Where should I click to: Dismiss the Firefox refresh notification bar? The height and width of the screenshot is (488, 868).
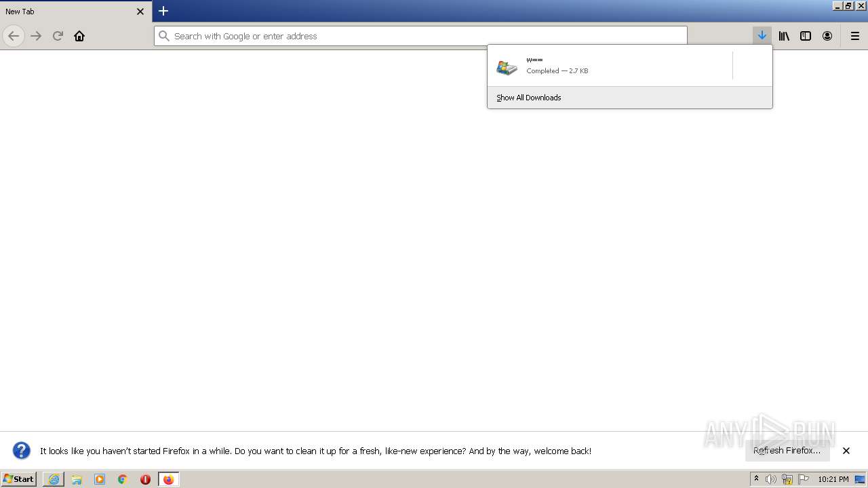846,451
